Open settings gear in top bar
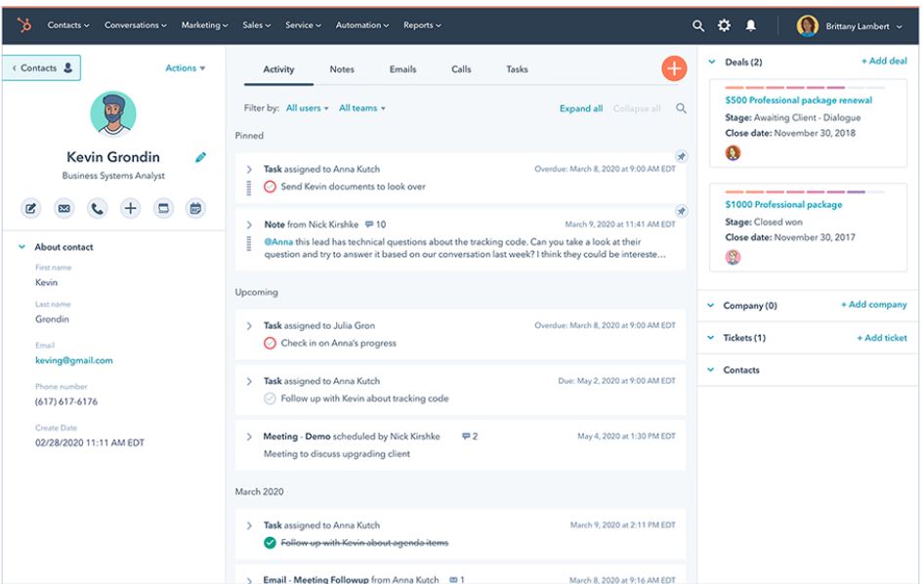 724,25
